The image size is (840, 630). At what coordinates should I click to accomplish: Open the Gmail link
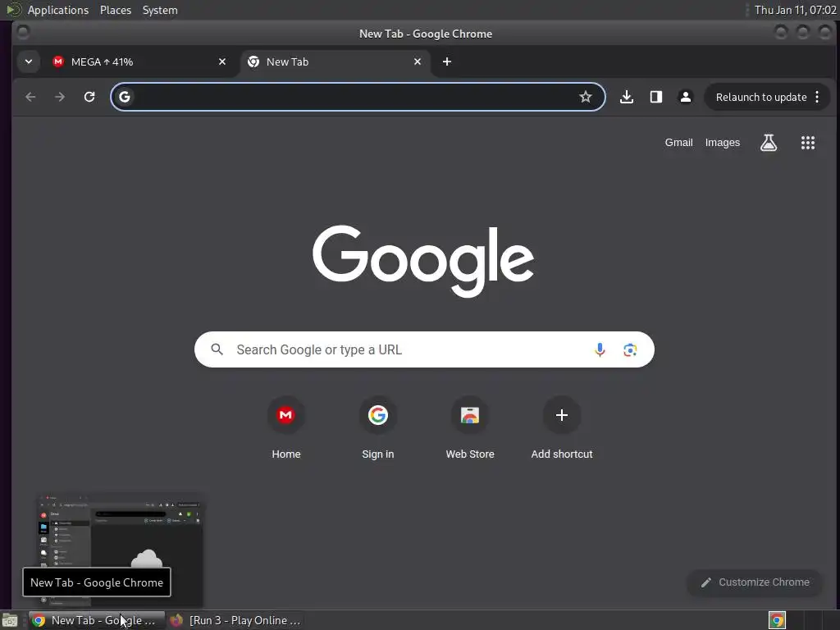pyautogui.click(x=678, y=143)
